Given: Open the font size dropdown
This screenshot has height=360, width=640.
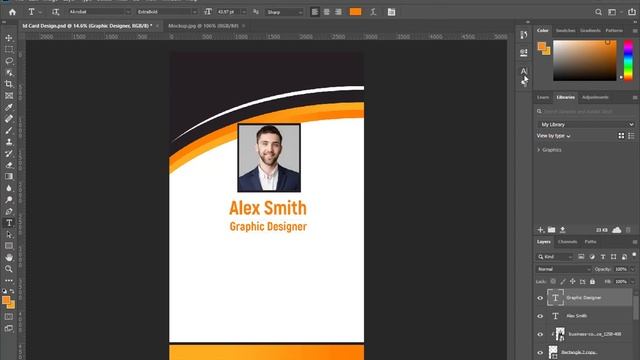Looking at the screenshot, I should [244, 12].
